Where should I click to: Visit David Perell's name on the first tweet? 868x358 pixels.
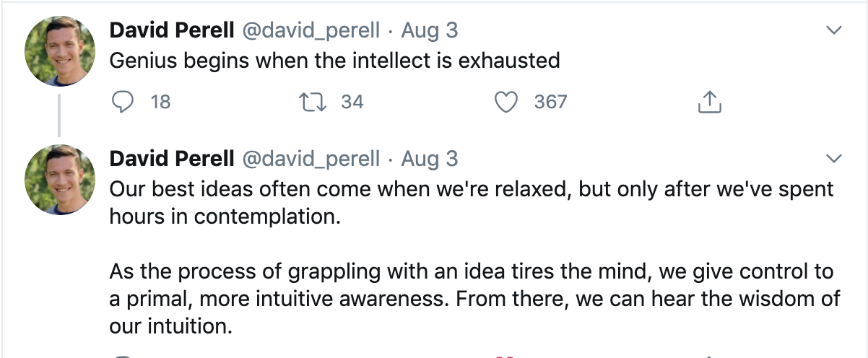[171, 30]
